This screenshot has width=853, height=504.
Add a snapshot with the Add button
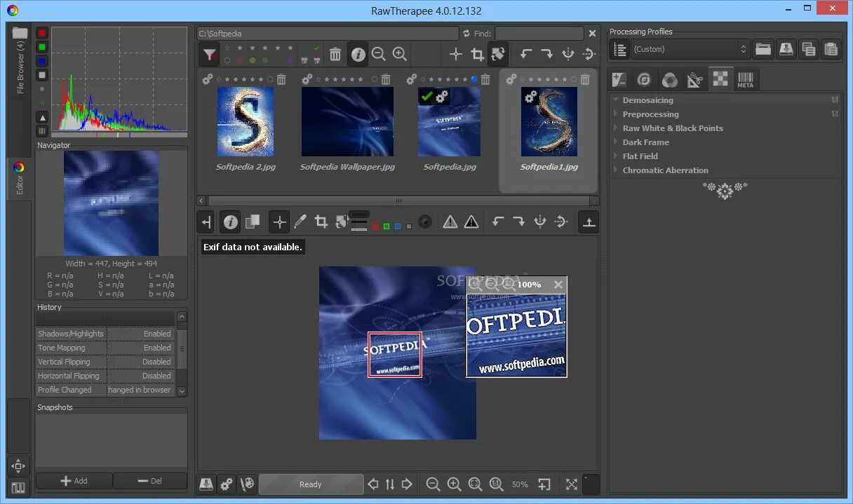point(74,481)
